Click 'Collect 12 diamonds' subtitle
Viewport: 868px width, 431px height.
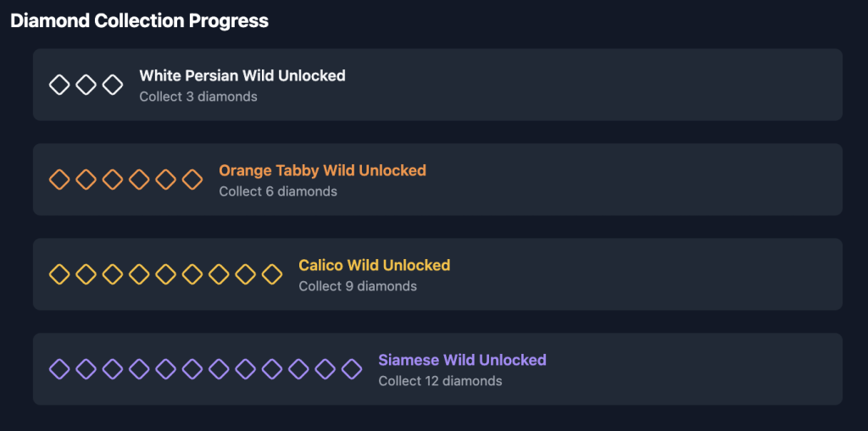[440, 381]
